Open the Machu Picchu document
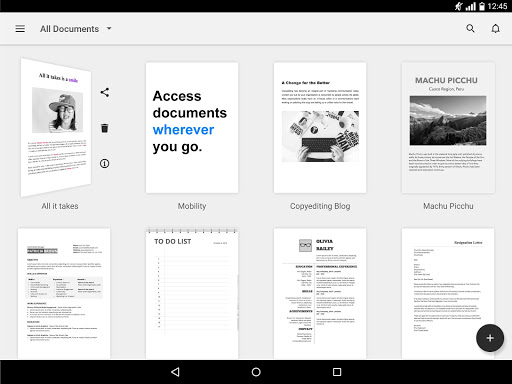Image resolution: width=512 pixels, height=384 pixels. pyautogui.click(x=448, y=128)
